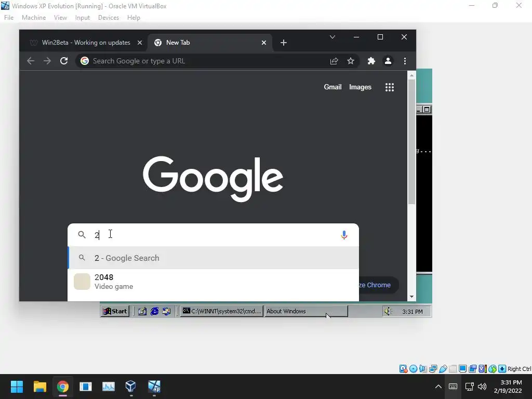Click Chrome's forward navigation arrow

coord(47,61)
